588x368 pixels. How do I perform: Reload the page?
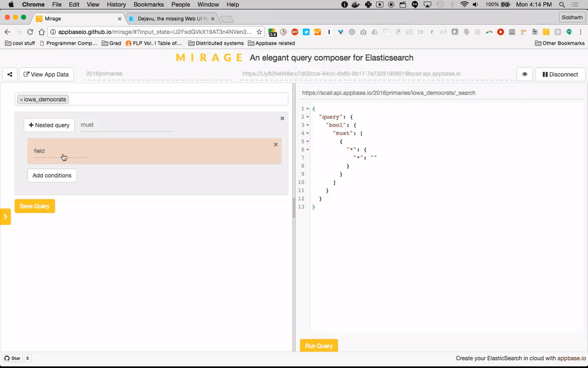(31, 32)
